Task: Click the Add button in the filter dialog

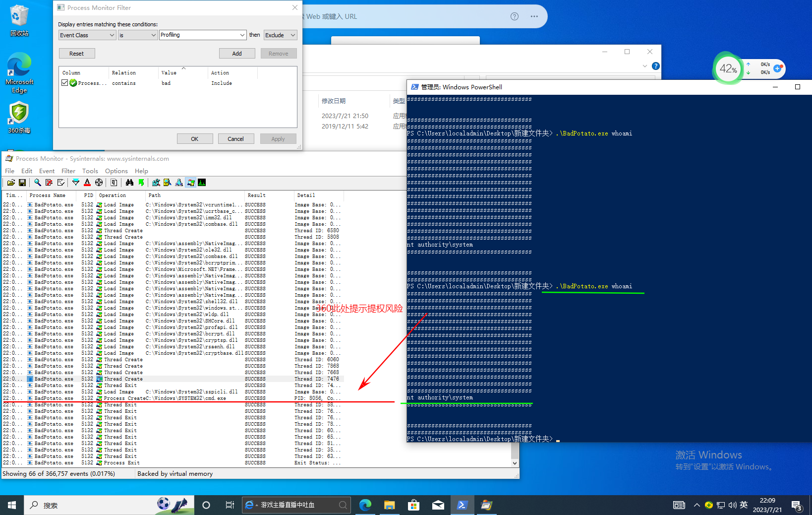Action: click(x=237, y=54)
